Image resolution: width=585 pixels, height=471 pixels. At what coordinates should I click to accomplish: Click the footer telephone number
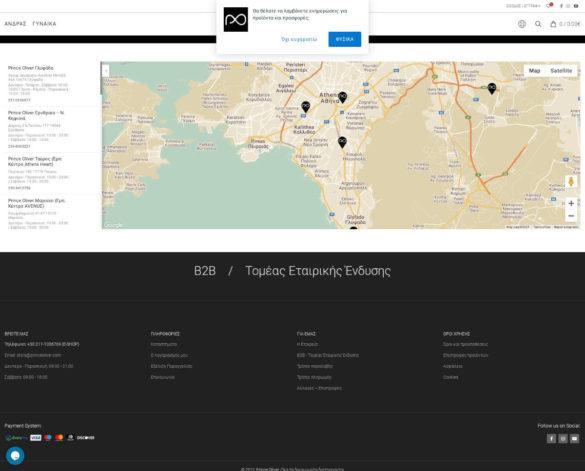point(42,344)
